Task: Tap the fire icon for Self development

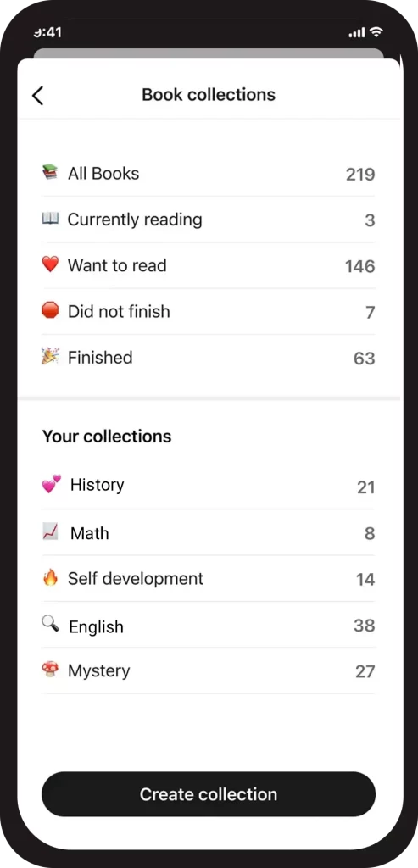Action: click(x=50, y=578)
